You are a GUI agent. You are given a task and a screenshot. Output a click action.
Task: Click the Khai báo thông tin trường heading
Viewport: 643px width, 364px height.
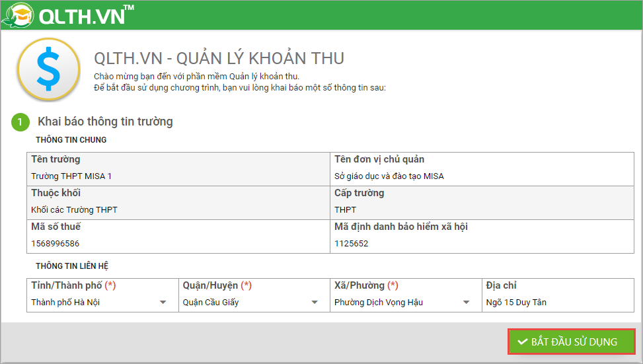point(105,122)
